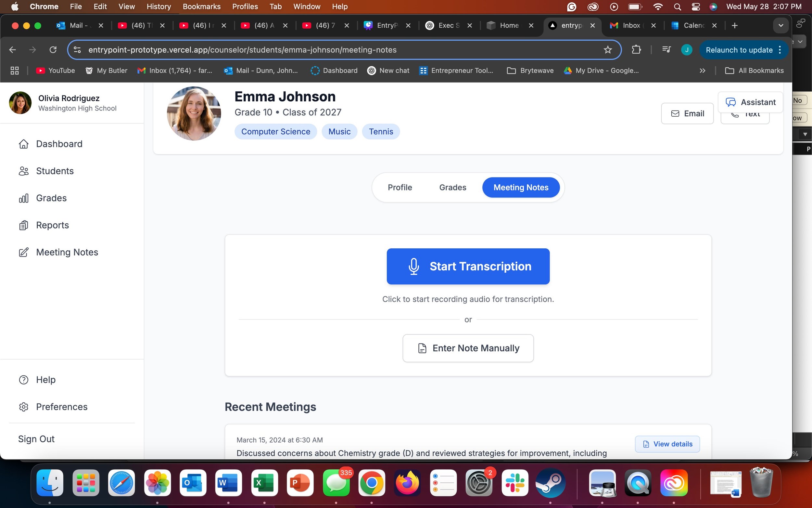Switch to the Profile tab
Image resolution: width=812 pixels, height=508 pixels.
coord(400,188)
